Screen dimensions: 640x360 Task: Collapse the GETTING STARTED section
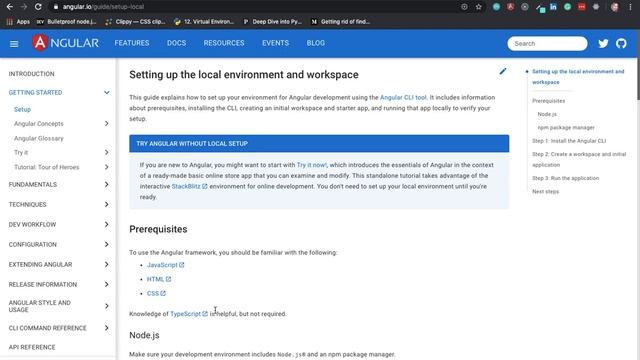click(x=107, y=93)
